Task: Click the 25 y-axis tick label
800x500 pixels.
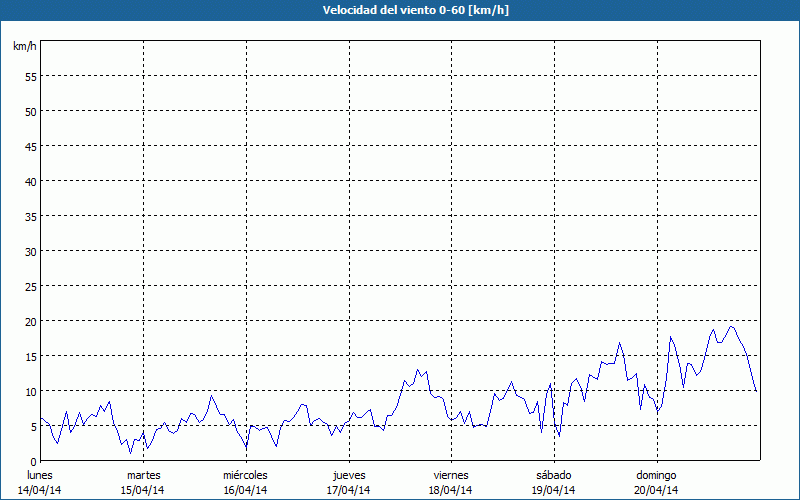Action: coord(30,286)
